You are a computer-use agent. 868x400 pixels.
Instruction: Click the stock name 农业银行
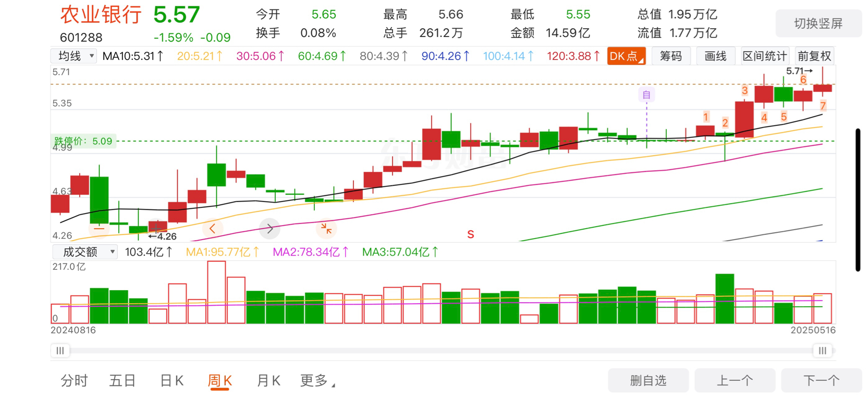(101, 15)
